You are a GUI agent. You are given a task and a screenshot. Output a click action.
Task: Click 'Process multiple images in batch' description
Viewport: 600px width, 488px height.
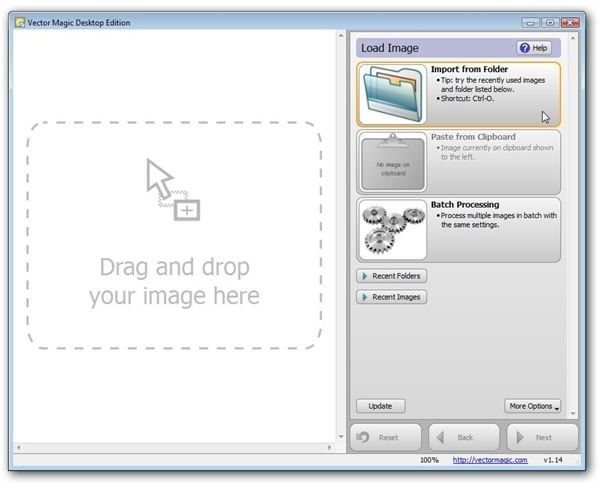pyautogui.click(x=498, y=220)
